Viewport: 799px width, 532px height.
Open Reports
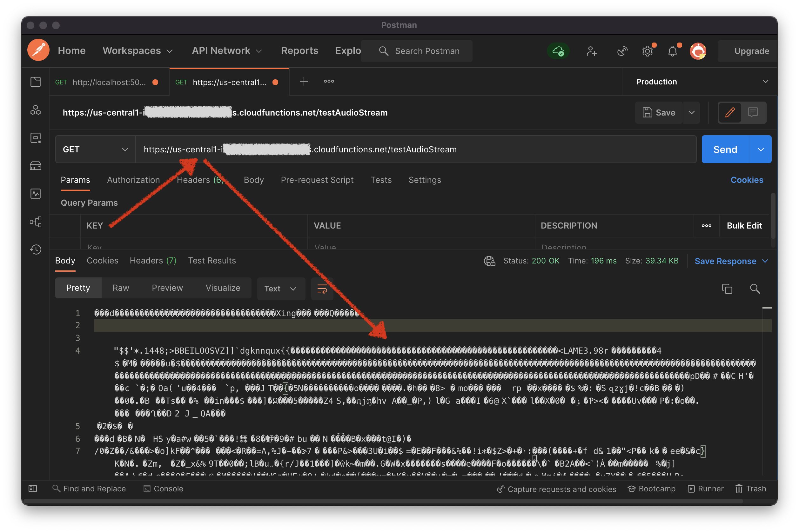coord(299,50)
